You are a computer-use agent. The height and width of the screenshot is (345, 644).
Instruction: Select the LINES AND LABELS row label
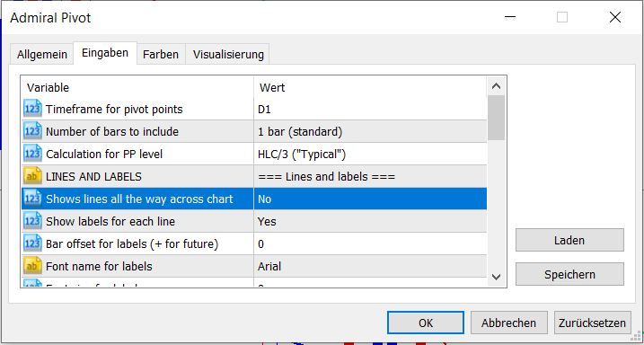point(93,177)
